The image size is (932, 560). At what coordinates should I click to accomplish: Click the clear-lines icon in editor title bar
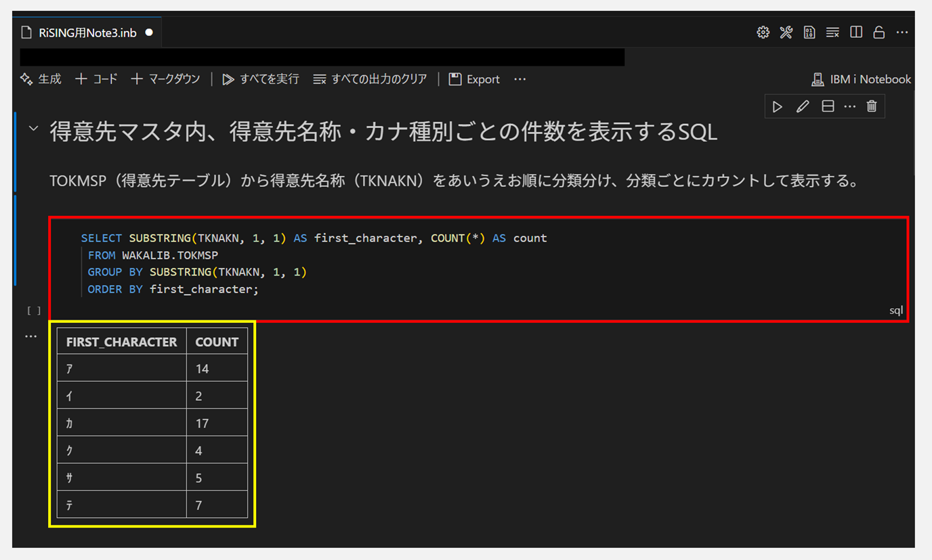coord(832,33)
